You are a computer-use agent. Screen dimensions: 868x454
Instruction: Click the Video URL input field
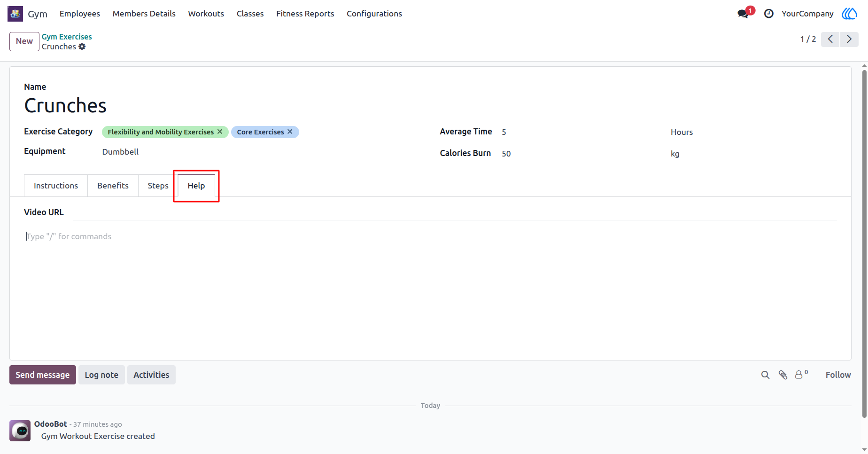click(x=455, y=212)
